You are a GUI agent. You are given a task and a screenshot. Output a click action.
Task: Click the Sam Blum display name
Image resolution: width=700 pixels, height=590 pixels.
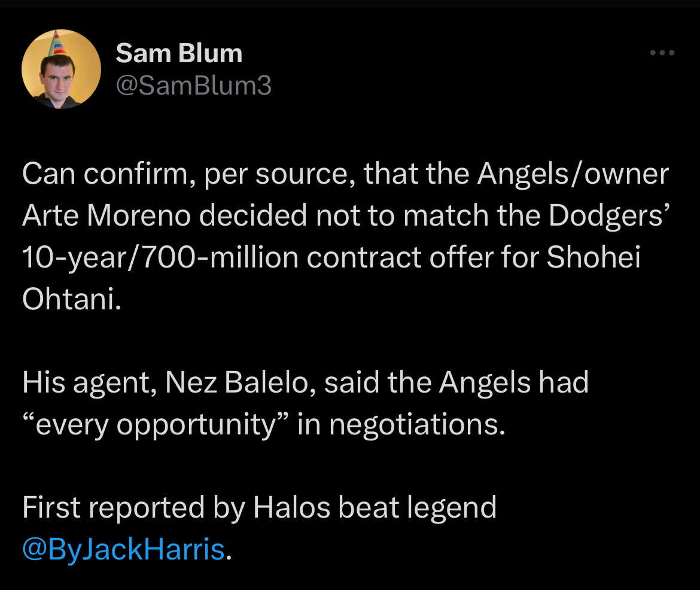tap(179, 54)
